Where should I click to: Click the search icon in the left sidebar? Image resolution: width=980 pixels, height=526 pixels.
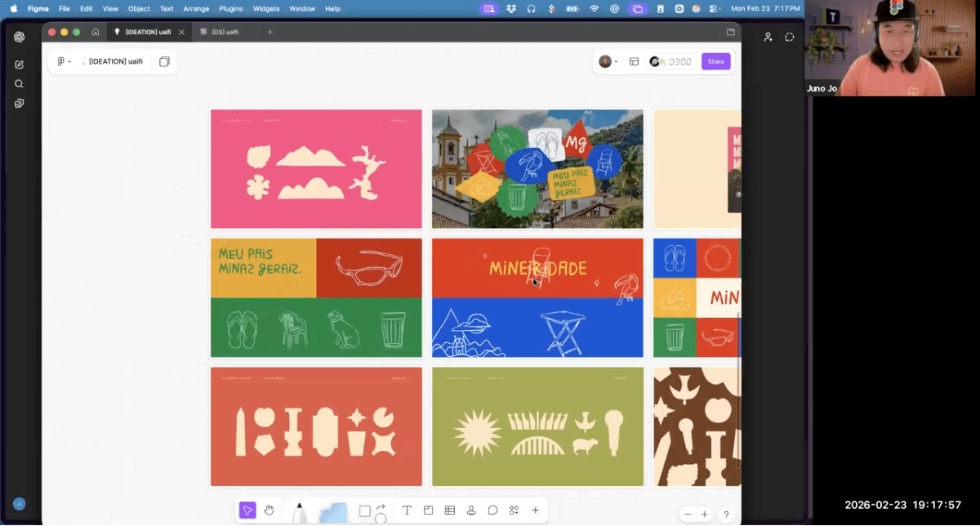(18, 83)
